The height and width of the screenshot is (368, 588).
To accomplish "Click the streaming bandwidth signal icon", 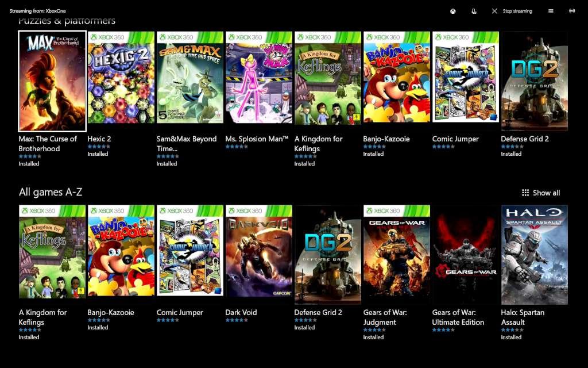I will click(572, 10).
